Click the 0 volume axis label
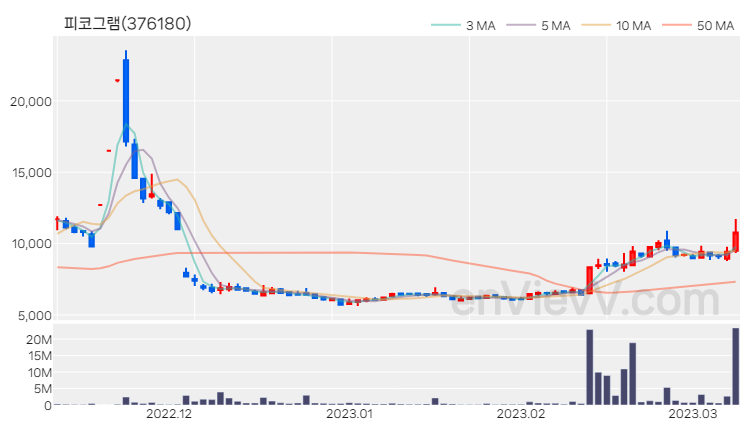The image size is (750, 430). click(x=47, y=406)
